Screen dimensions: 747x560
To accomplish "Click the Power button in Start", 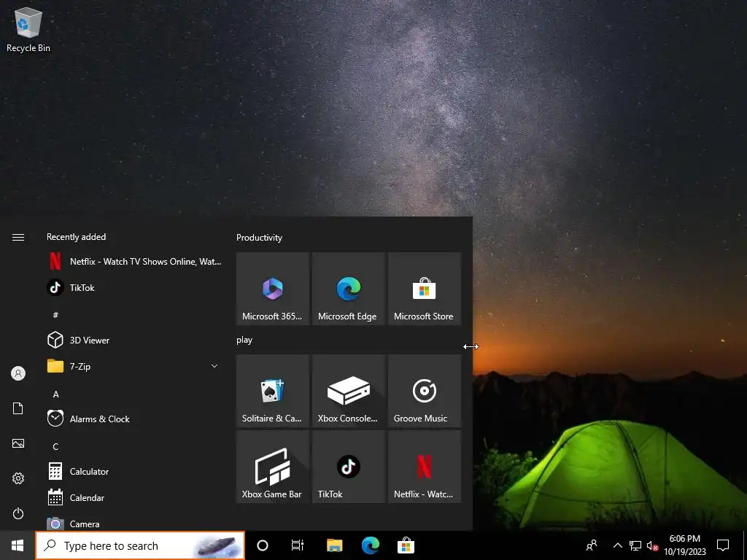I will (x=18, y=513).
